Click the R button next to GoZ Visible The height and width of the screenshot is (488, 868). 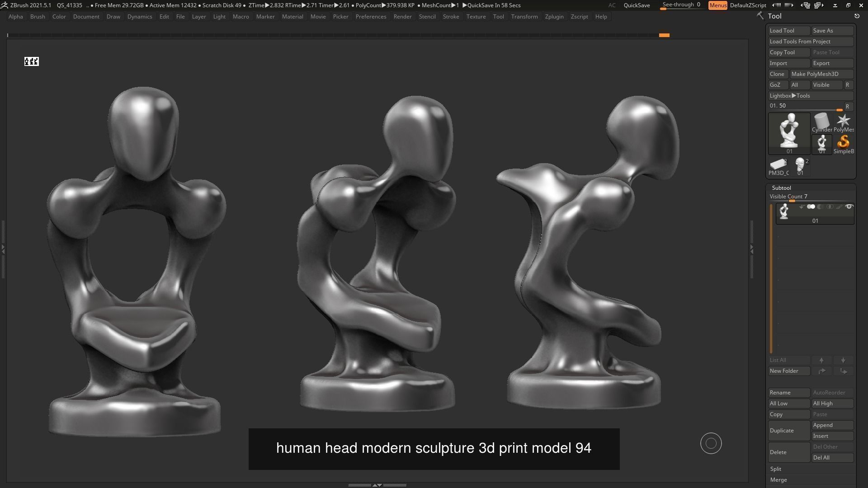click(848, 85)
